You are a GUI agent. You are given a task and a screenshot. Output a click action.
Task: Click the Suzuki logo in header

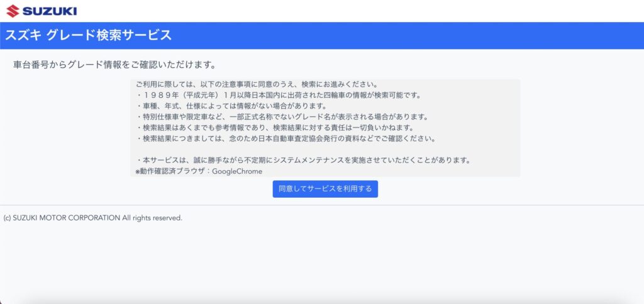(42, 11)
